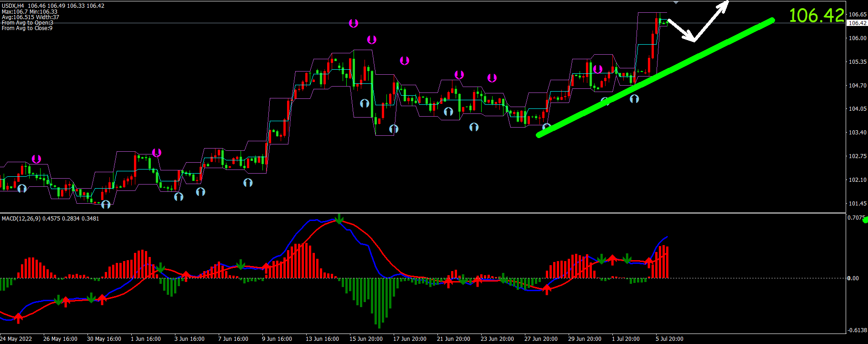Click the 106.00 level on the price scale
The image size is (868, 344).
[857, 38]
